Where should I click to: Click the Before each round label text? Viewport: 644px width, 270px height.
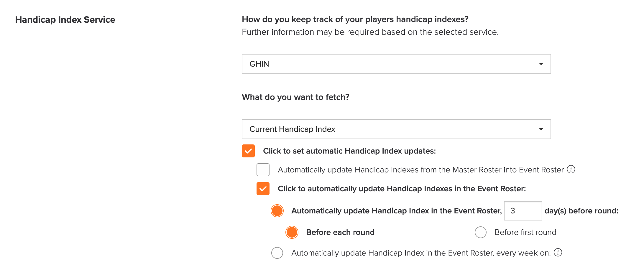tap(340, 232)
